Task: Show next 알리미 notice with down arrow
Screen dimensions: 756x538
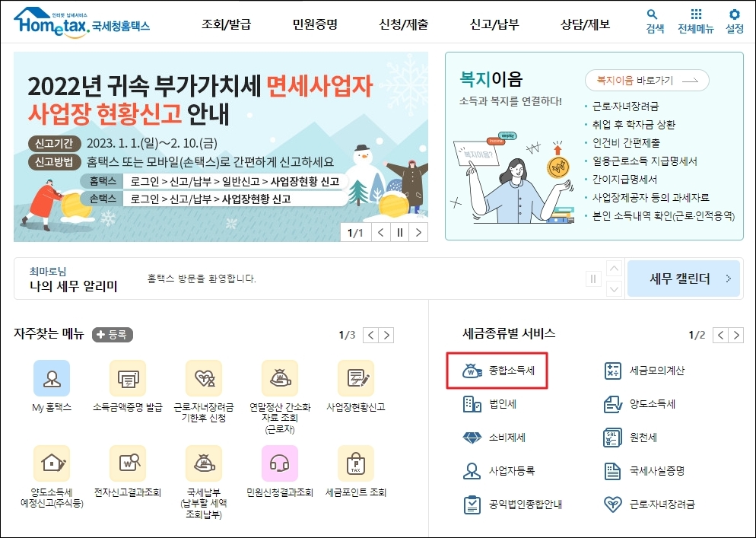Action: coord(614,289)
